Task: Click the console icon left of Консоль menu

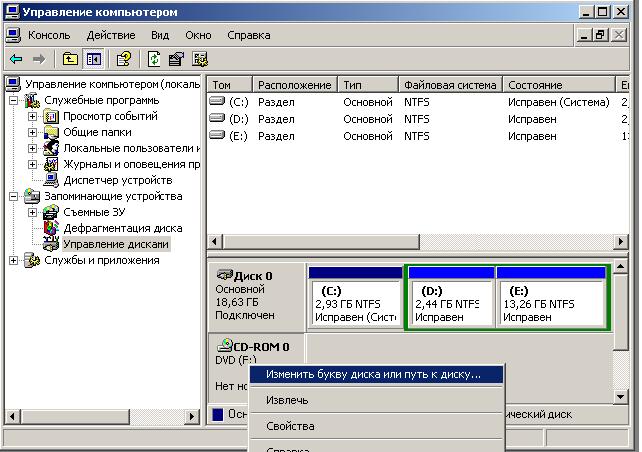Action: 13,35
